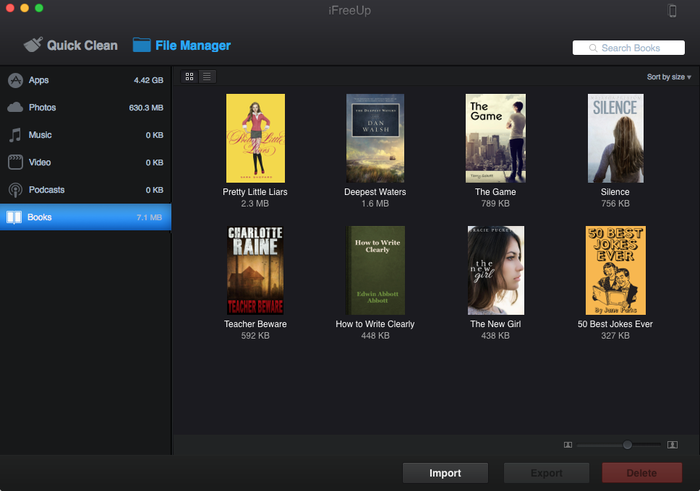The image size is (700, 491).
Task: Switch to grid view
Action: click(x=189, y=77)
